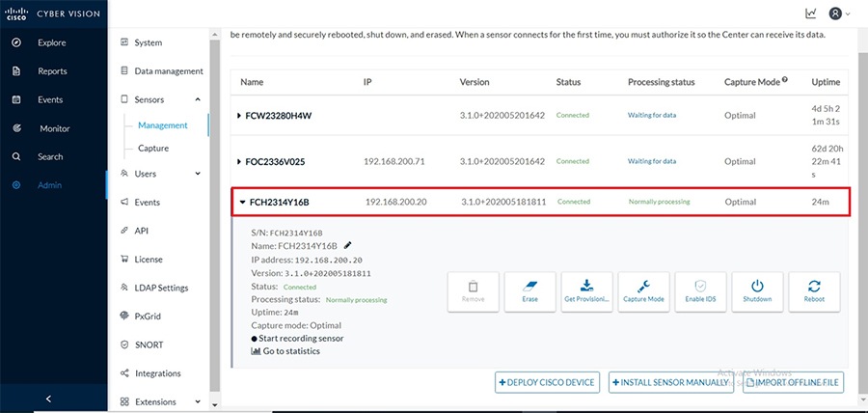Select Admin gear icon in sidebar

16,185
